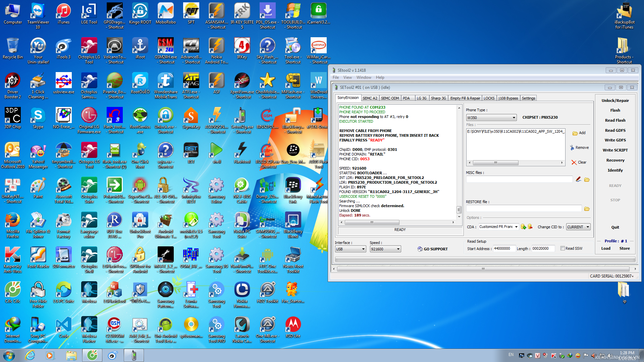Open the SigmaKey desktop icon
Image resolution: width=644 pixels, height=362 pixels.
191,118
